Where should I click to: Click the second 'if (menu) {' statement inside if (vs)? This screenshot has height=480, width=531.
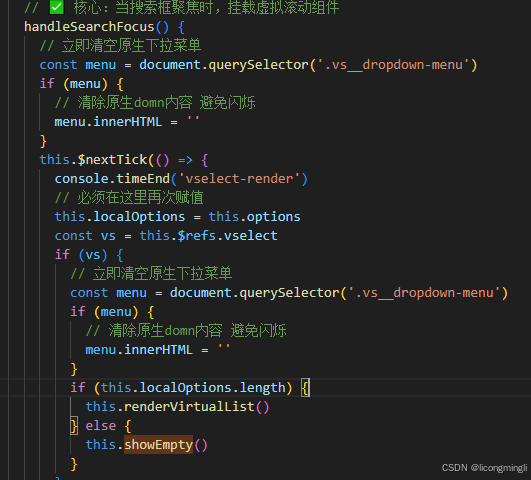click(x=112, y=312)
